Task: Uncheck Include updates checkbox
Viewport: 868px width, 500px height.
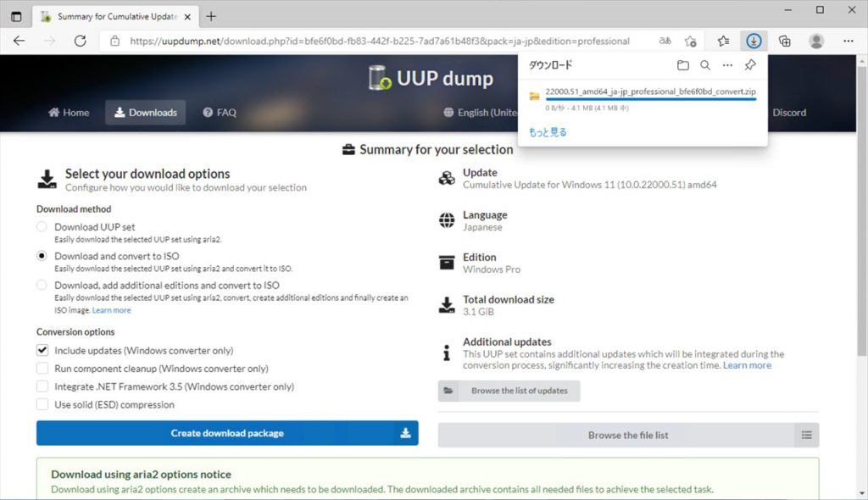Action: 42,350
